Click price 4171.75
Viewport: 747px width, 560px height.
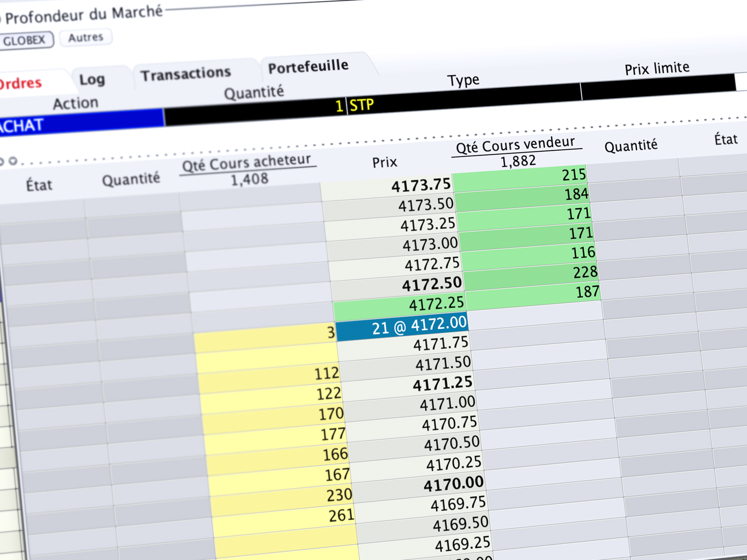pyautogui.click(x=441, y=343)
